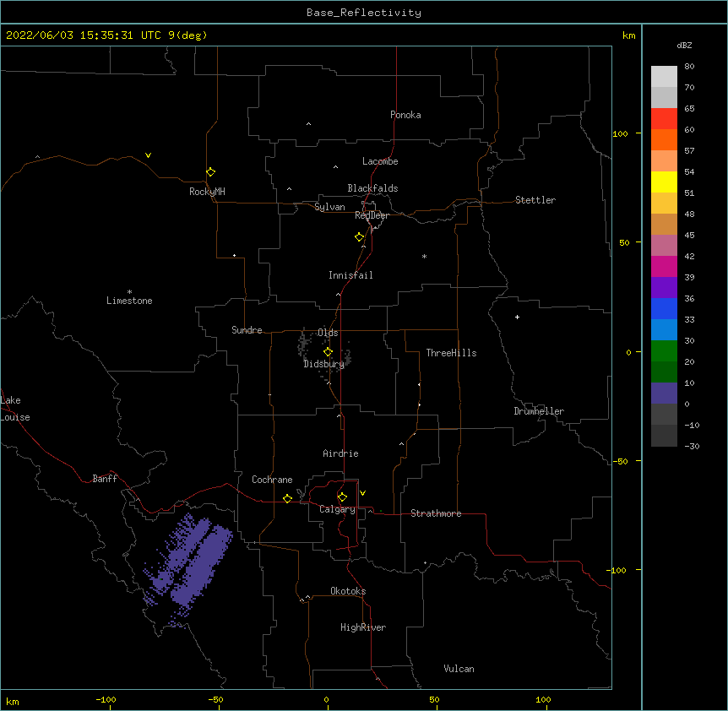728x711 pixels.
Task: Click the Calgary city label
Action: pyautogui.click(x=337, y=509)
